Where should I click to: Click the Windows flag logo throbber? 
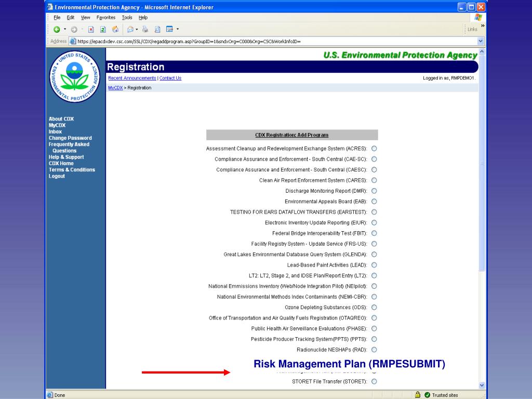[x=478, y=17]
